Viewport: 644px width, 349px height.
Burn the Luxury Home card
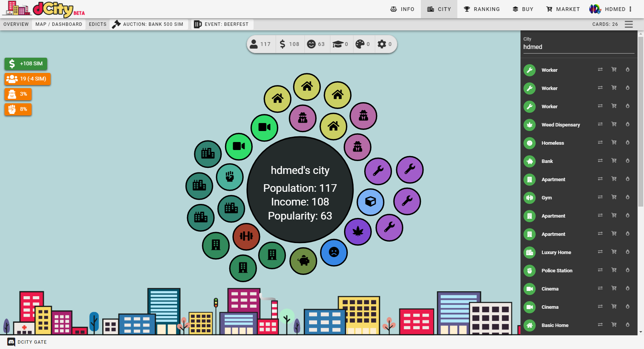click(x=628, y=252)
